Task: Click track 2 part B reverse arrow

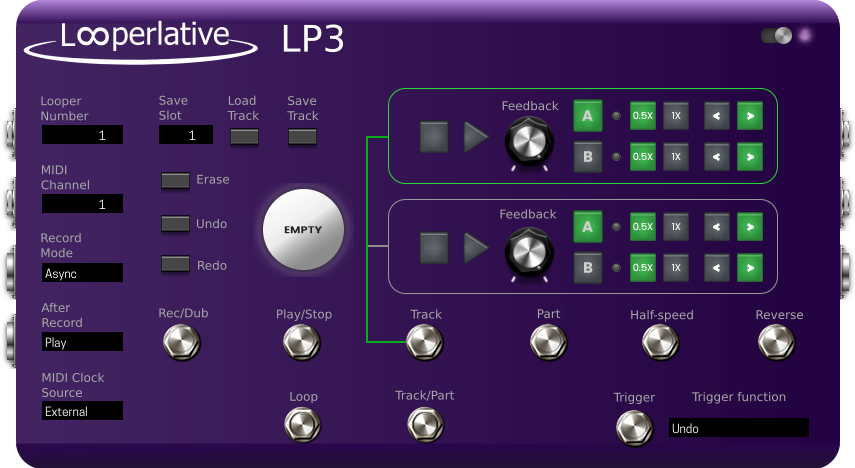Action: click(716, 268)
